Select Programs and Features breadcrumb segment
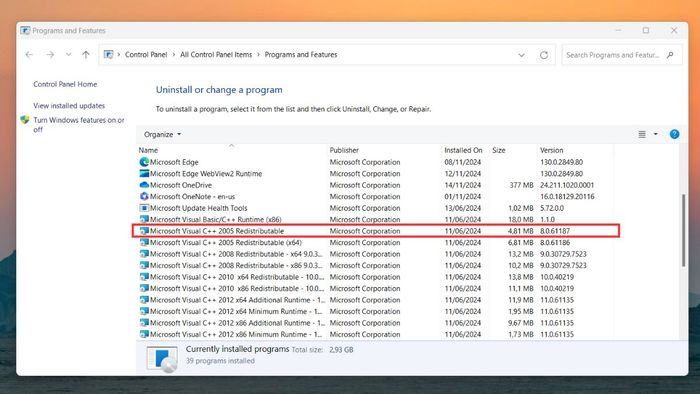The height and width of the screenshot is (394, 700). coord(301,54)
